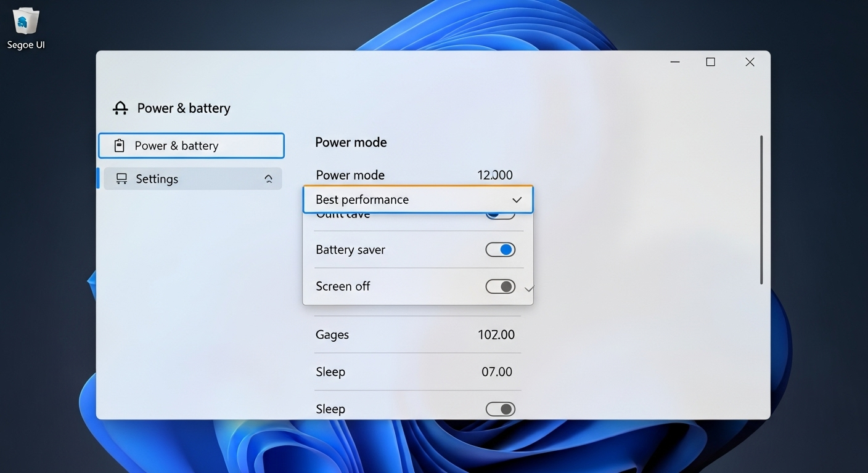
Task: Toggle the bottom Sleep switch
Action: [500, 408]
